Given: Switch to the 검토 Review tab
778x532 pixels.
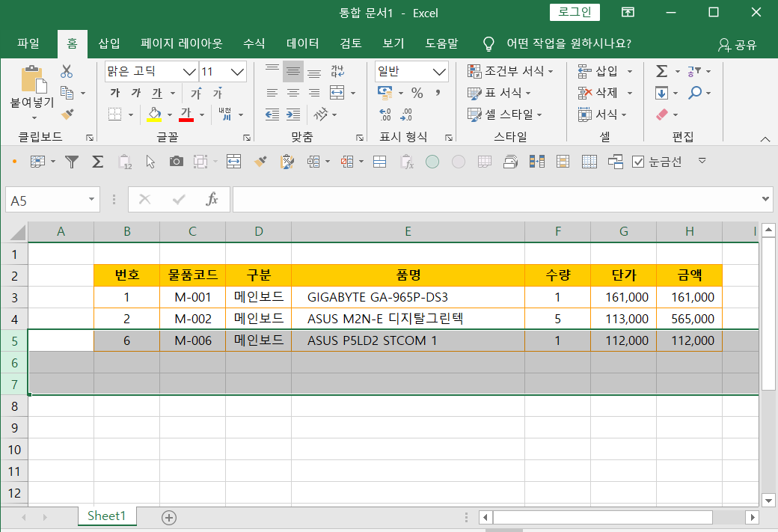Looking at the screenshot, I should tap(351, 43).
